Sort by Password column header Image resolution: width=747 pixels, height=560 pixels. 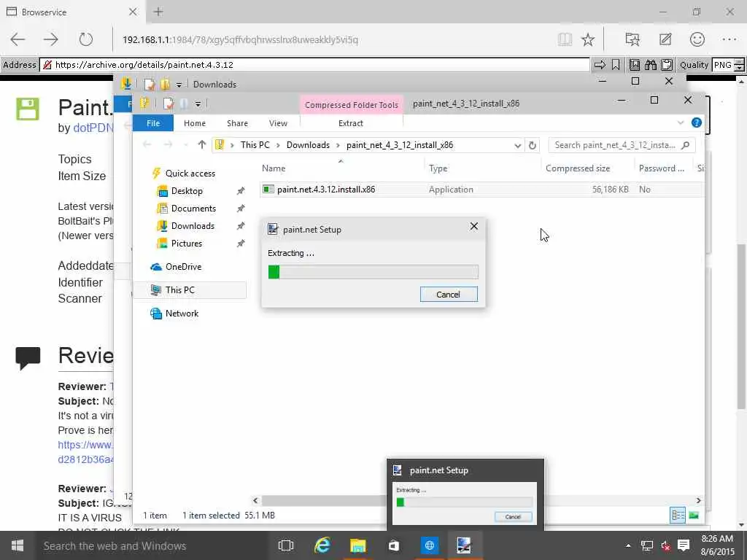[x=661, y=168]
